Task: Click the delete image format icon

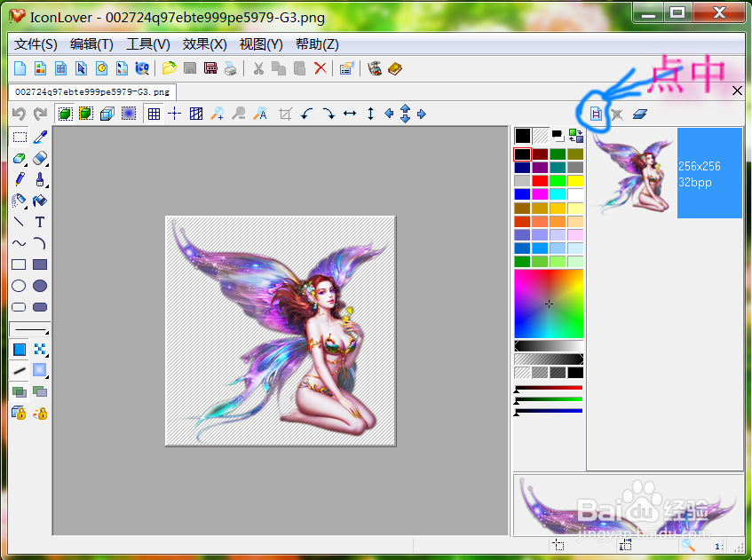Action: tap(617, 114)
